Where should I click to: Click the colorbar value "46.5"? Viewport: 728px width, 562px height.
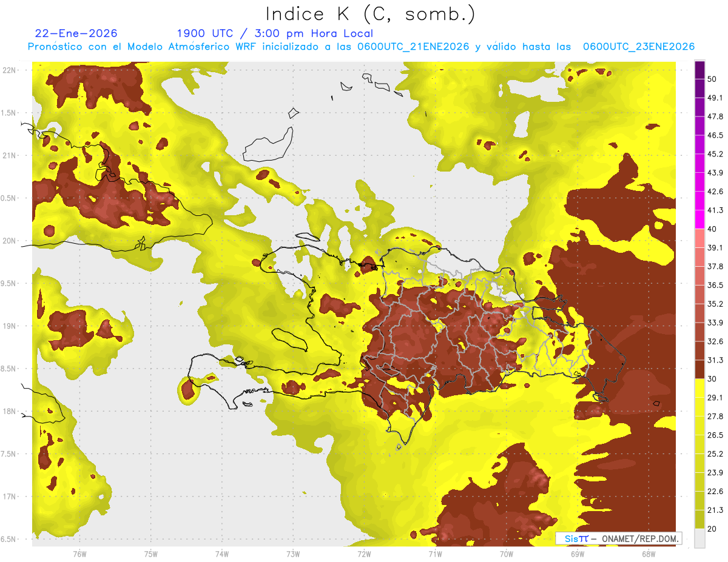715,135
